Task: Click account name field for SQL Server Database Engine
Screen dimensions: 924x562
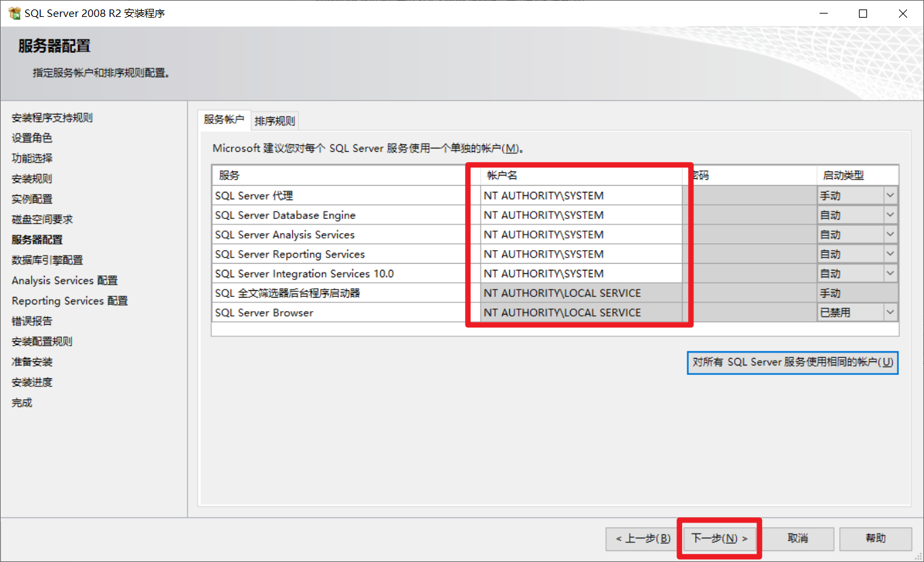Action: 582,215
